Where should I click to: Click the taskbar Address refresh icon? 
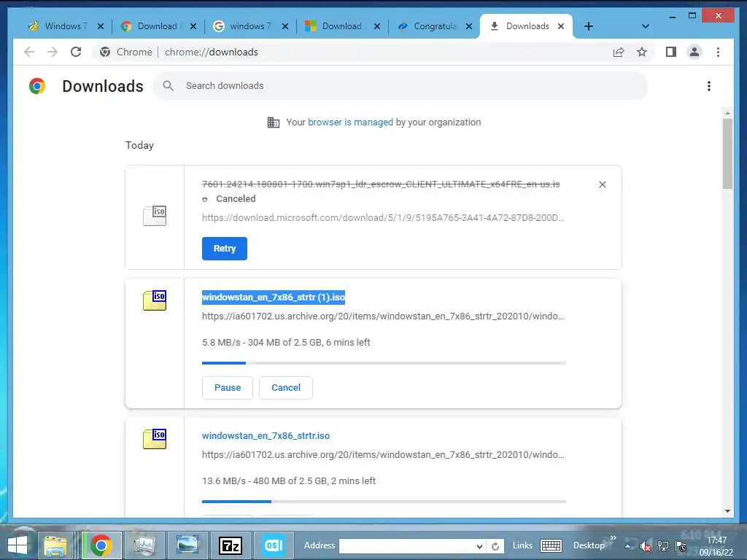point(495,546)
